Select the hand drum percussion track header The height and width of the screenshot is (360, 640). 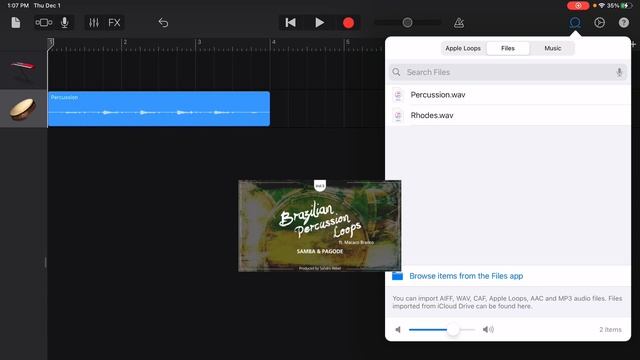pyautogui.click(x=23, y=109)
